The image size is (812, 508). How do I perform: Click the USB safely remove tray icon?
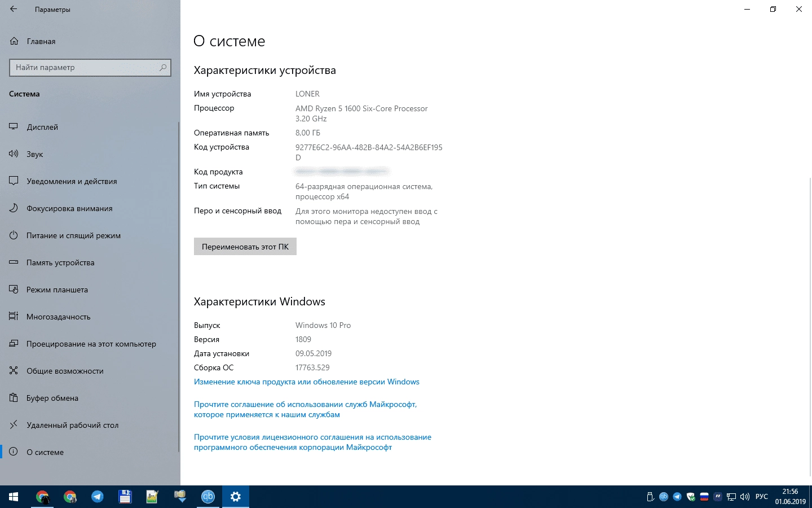(650, 497)
